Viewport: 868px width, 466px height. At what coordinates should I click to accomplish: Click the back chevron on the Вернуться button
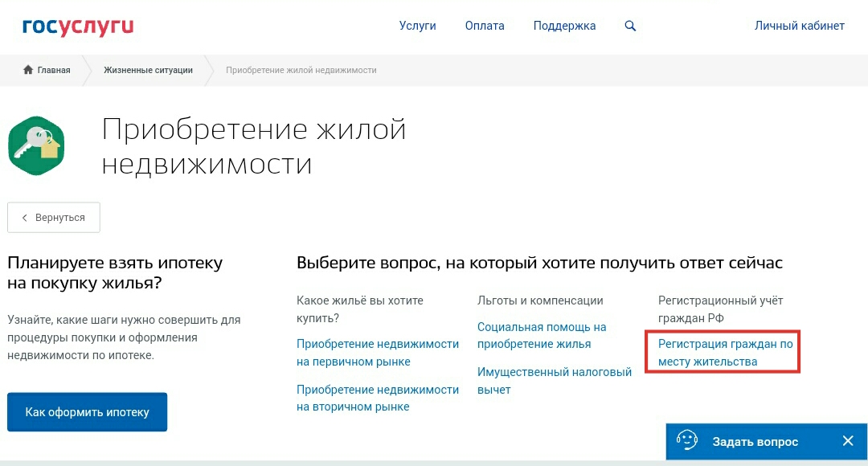pos(25,217)
